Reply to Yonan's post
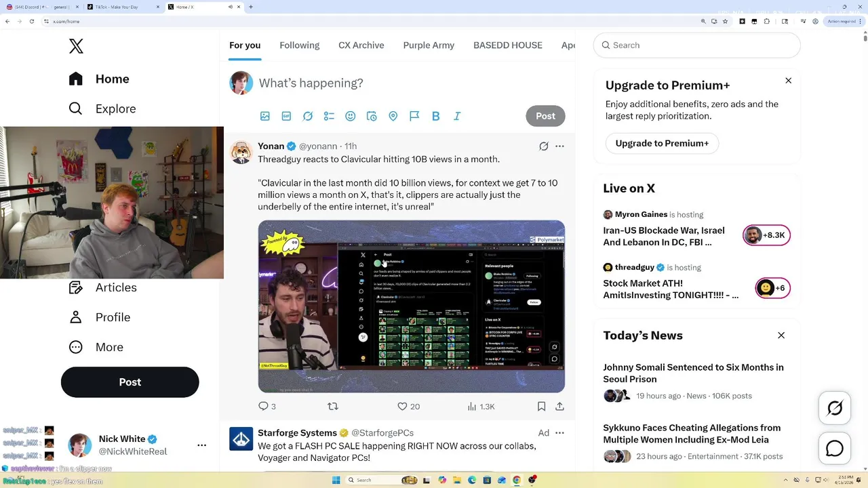 coord(264,406)
